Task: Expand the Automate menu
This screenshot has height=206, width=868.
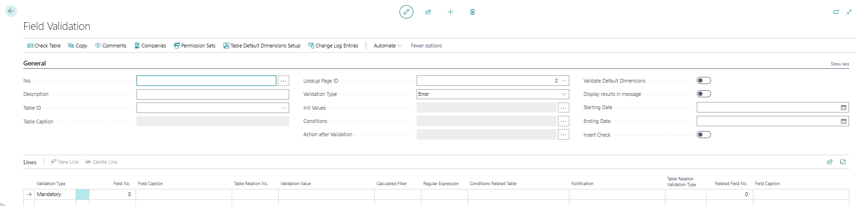Action: (x=388, y=46)
